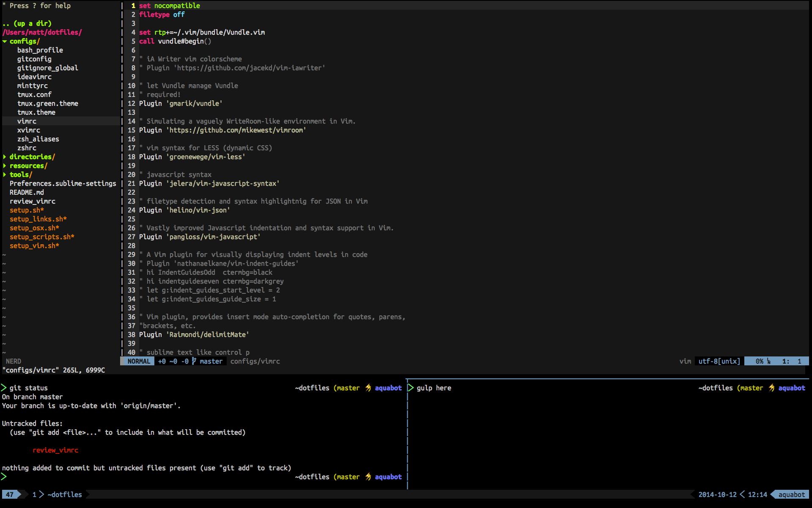The height and width of the screenshot is (508, 812).
Task: Select the tmux window tab ~dotfiles
Action: point(64,494)
